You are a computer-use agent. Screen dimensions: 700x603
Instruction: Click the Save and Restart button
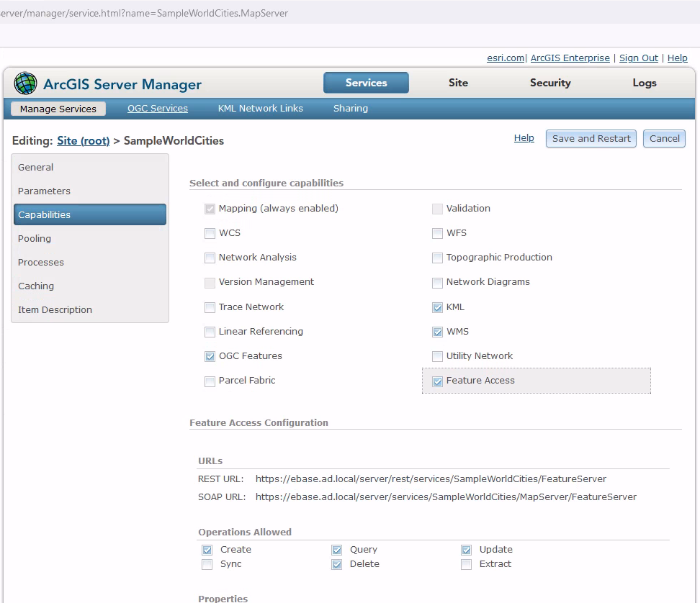[591, 139]
